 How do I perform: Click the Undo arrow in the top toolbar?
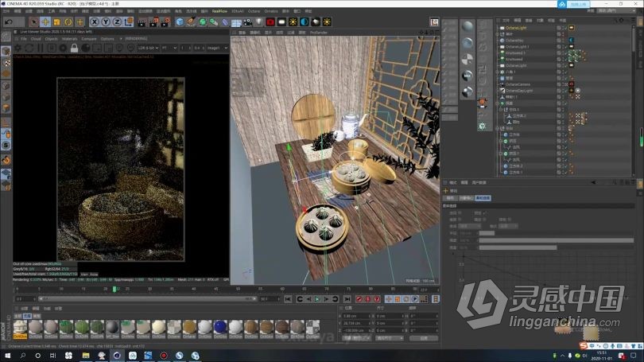[x=9, y=22]
